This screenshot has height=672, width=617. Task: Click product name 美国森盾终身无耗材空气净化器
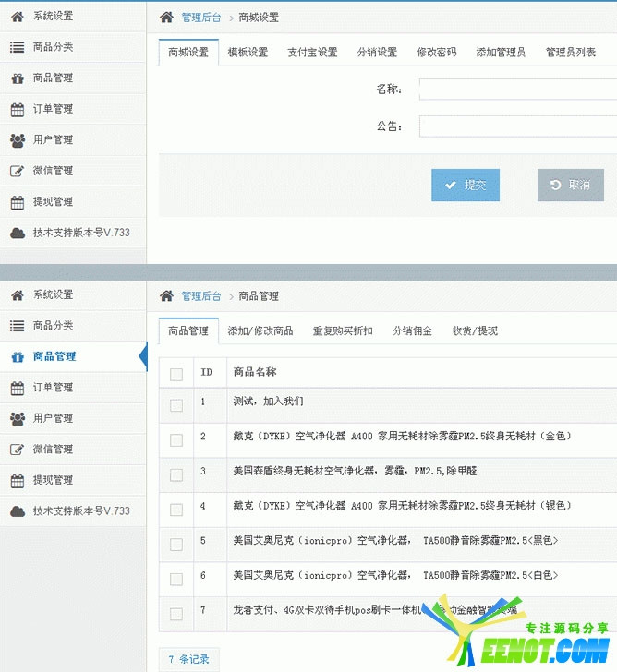(x=355, y=471)
